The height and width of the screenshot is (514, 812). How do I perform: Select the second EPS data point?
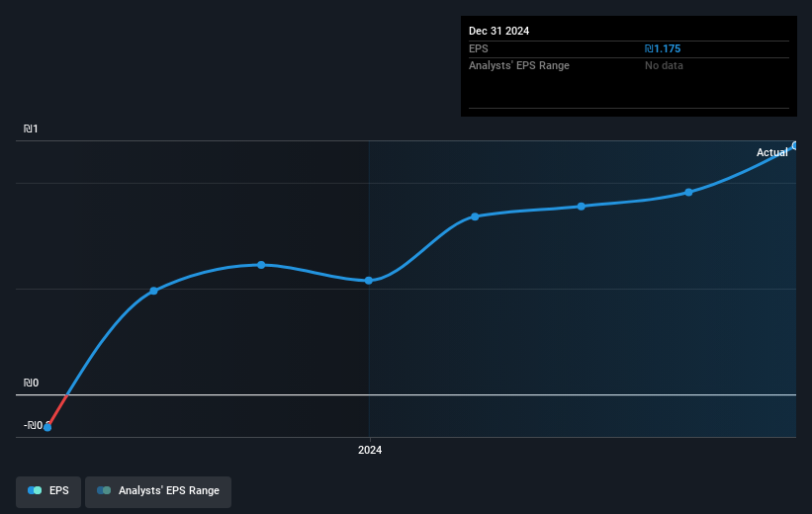(154, 291)
